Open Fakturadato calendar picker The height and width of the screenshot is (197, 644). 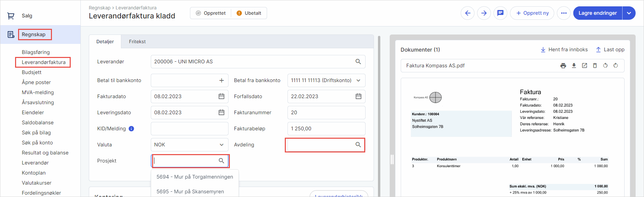[221, 96]
